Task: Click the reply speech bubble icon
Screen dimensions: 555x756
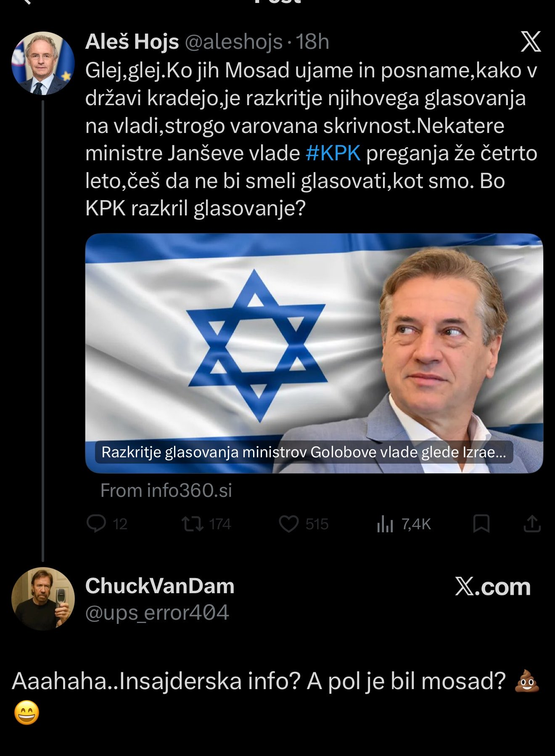Action: (x=96, y=524)
